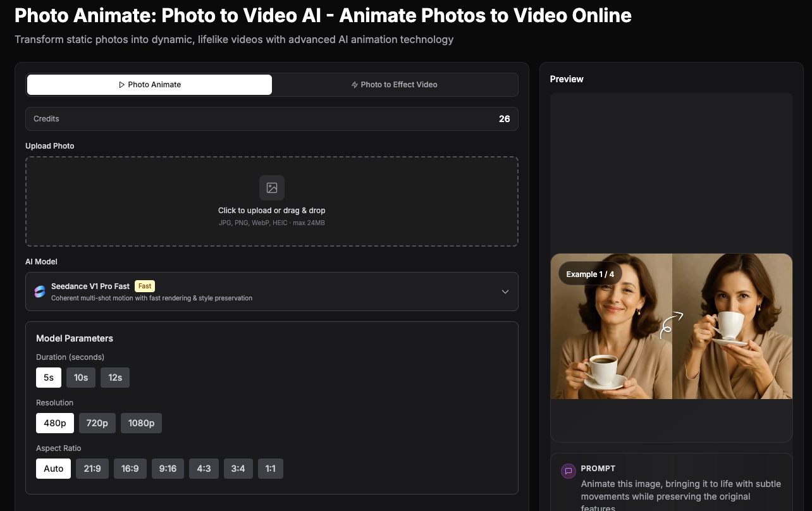Select 12s duration

114,377
